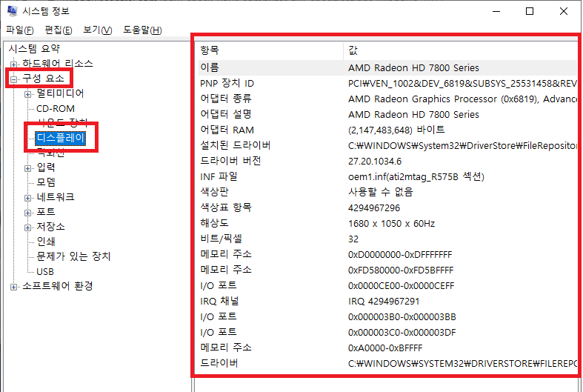Select the PNP 장치 ID row
Viewport: 583px width, 392px height.
click(x=387, y=83)
